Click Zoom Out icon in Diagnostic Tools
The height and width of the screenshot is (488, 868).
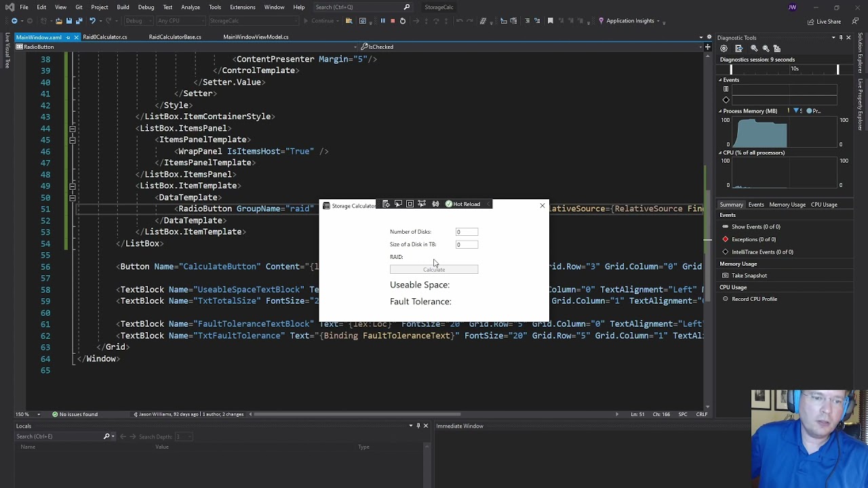(766, 49)
